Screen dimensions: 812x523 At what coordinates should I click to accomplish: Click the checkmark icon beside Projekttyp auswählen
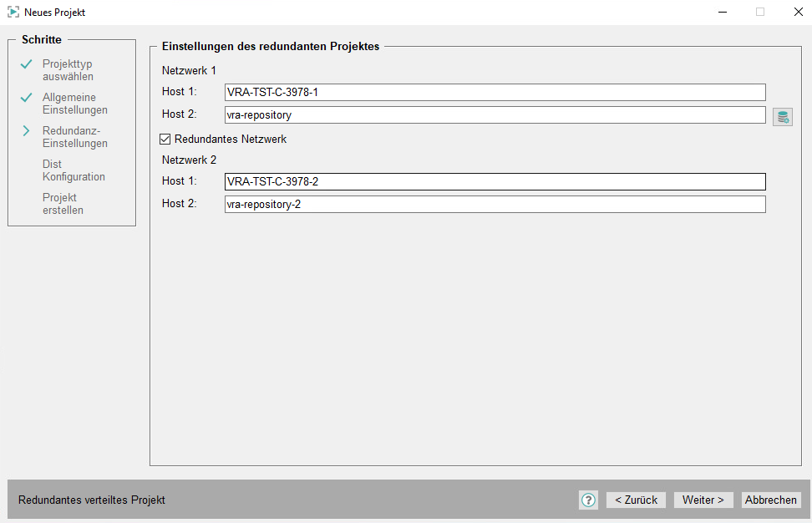[x=26, y=64]
